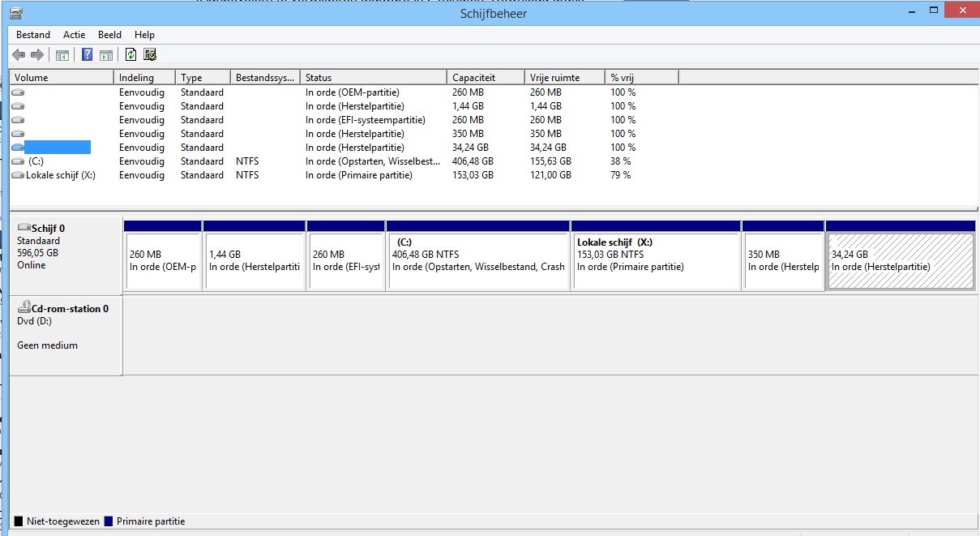
Task: Sort by the % vrij column header
Action: (x=641, y=78)
